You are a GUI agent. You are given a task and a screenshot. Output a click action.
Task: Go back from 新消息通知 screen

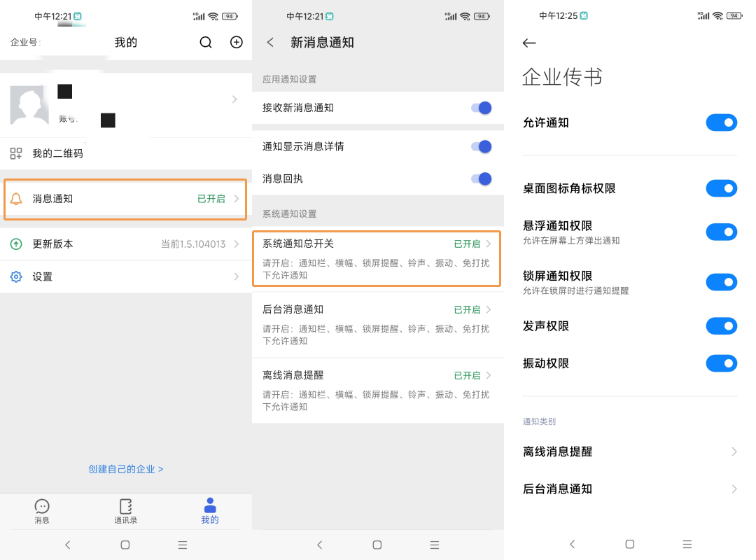(x=270, y=43)
